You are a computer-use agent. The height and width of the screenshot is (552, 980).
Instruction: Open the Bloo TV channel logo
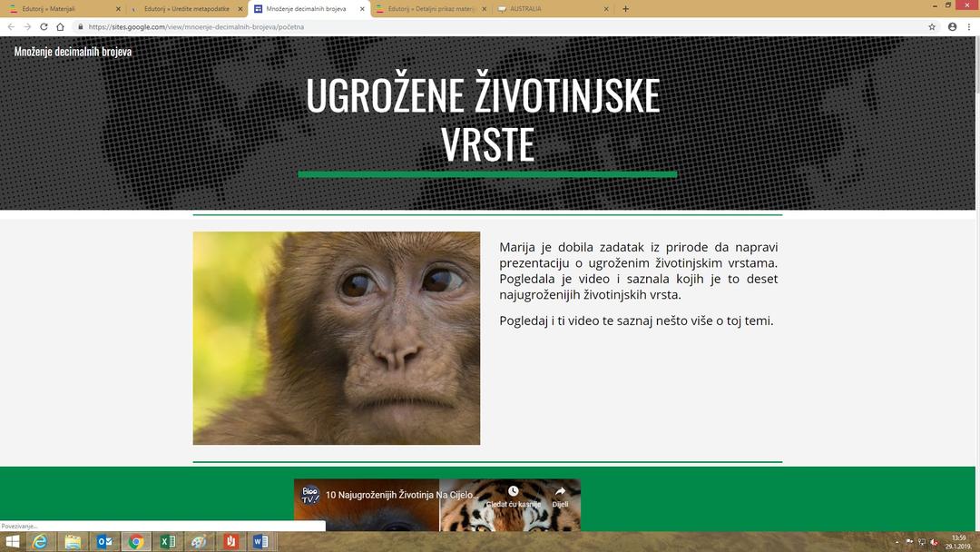[x=309, y=496]
